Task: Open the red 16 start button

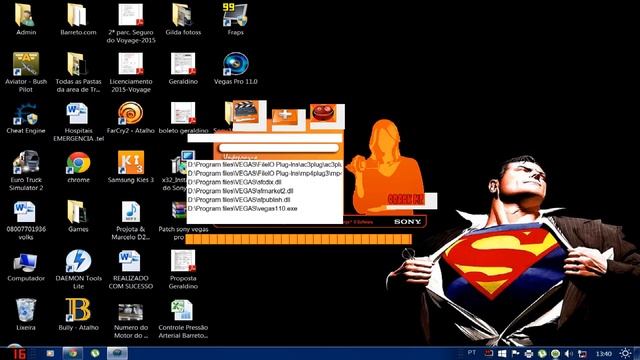Action: click(x=18, y=353)
